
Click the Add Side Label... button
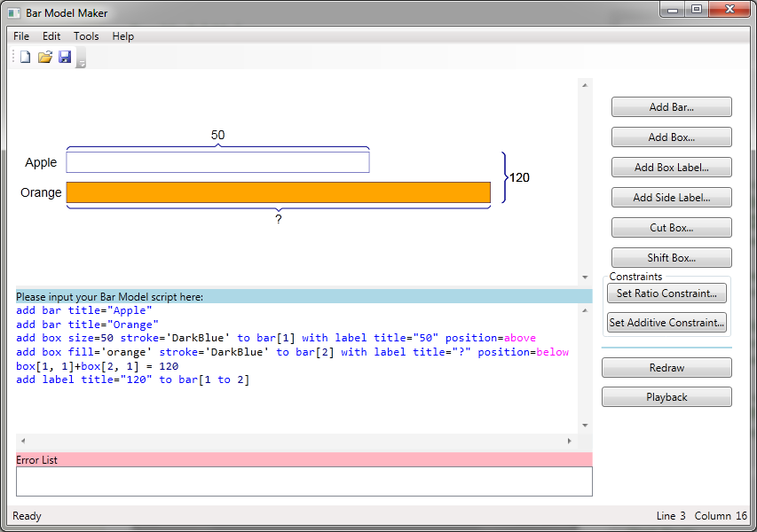click(671, 198)
